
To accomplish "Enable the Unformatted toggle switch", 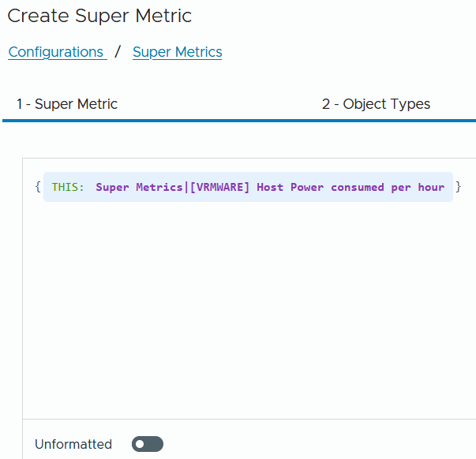I will (x=148, y=444).
